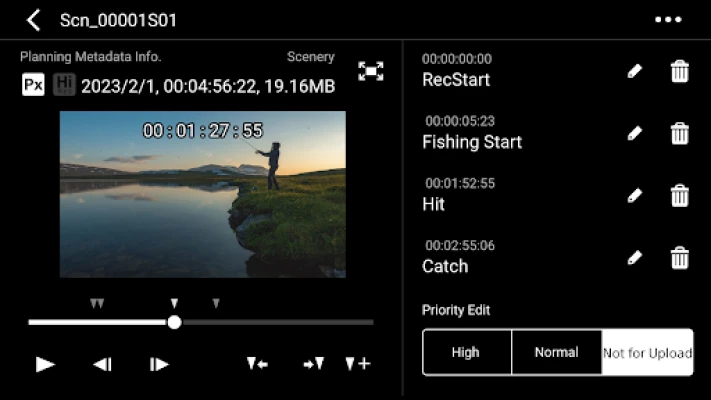
Task: Edit the RecStart mark
Action: (x=635, y=71)
